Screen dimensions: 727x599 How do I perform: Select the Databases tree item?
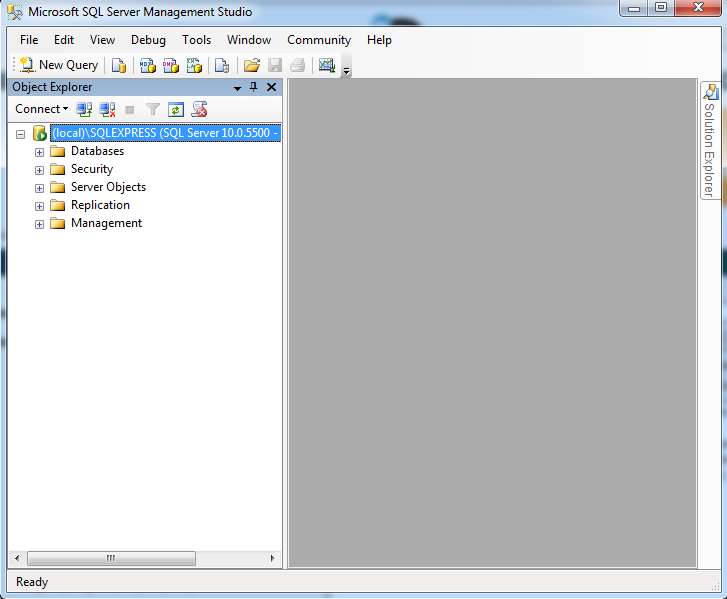[x=97, y=151]
